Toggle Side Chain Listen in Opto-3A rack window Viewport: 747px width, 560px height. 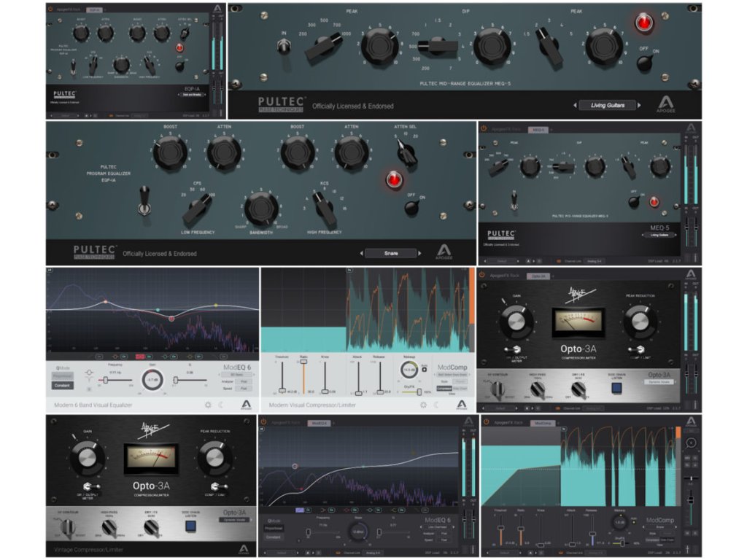[x=616, y=388]
